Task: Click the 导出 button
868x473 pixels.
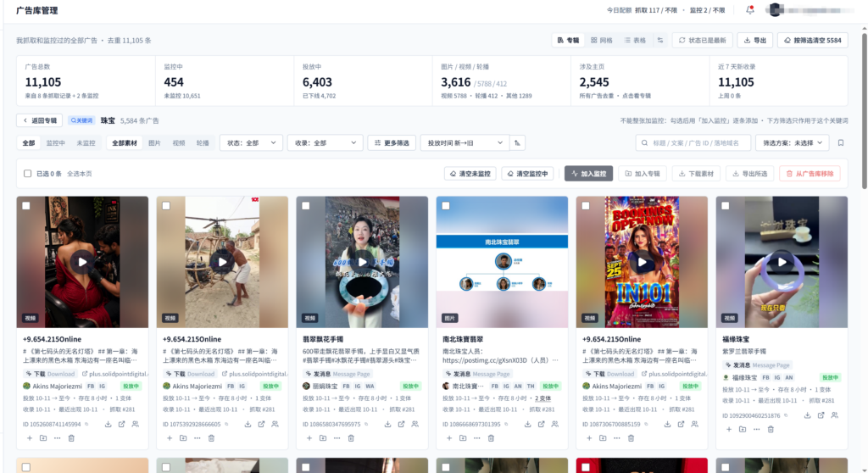Action: point(755,41)
